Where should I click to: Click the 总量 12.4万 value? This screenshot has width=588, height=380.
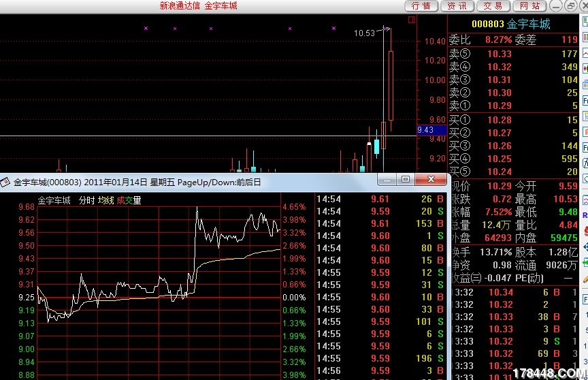[496, 225]
